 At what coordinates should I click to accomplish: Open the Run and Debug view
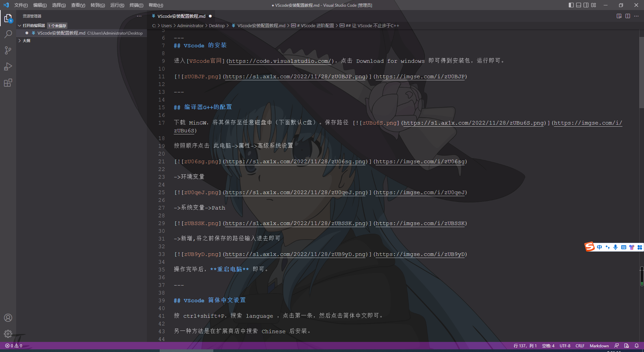point(8,67)
